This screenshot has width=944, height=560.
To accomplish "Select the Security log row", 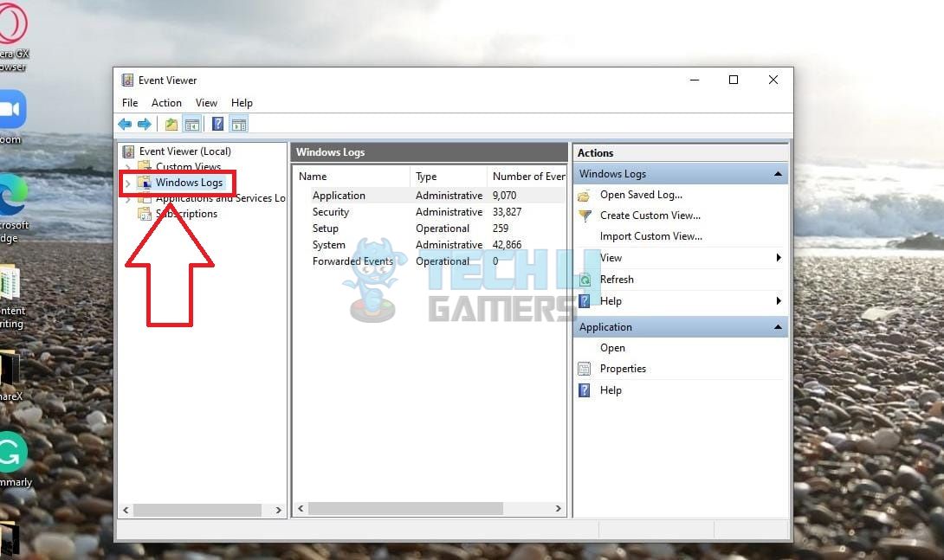I will 430,212.
